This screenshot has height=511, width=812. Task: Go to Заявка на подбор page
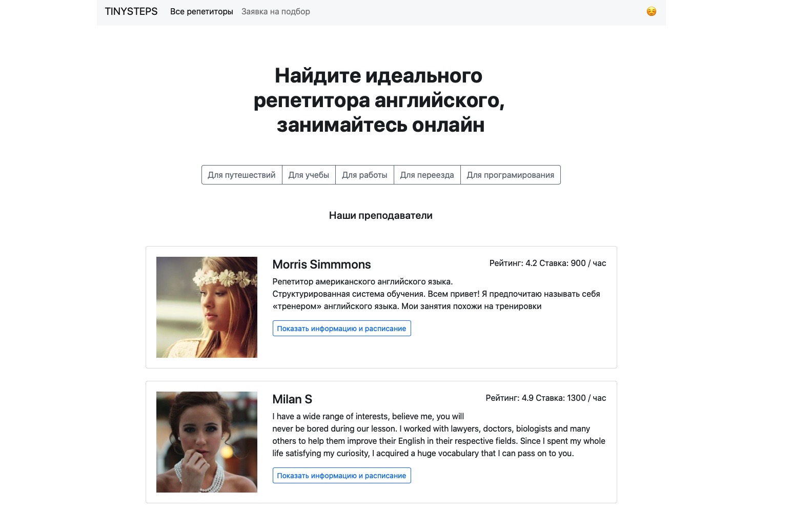[x=275, y=11]
